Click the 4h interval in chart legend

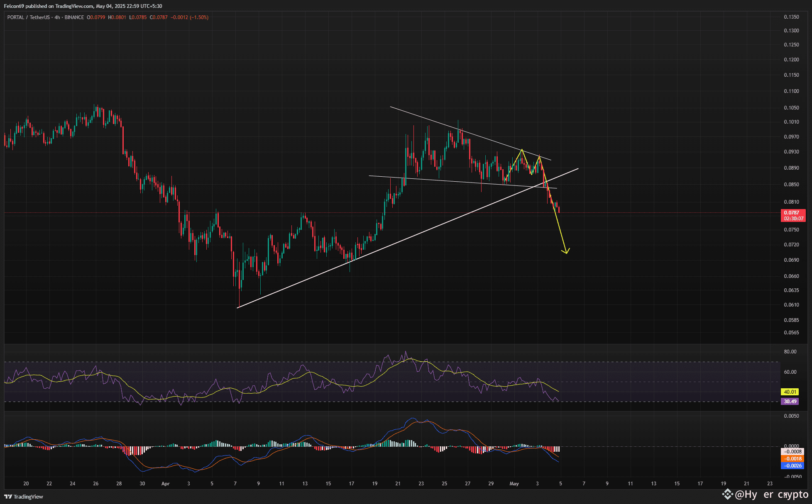57,17
